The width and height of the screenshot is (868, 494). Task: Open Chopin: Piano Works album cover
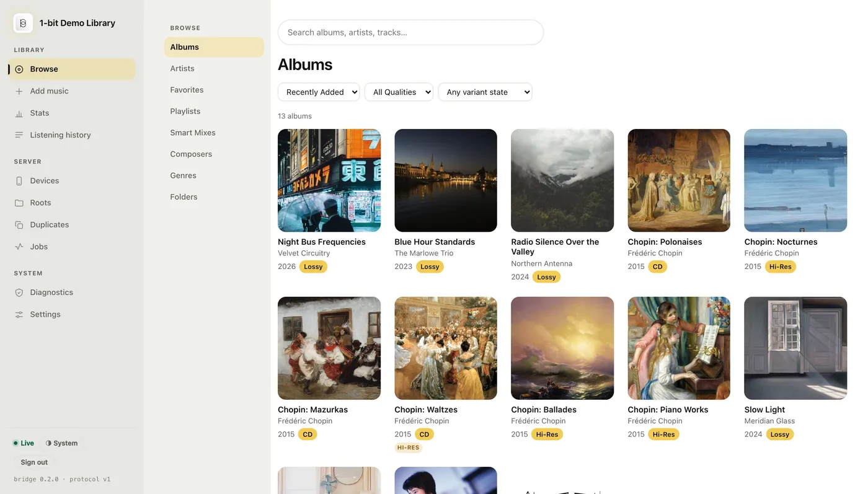coord(679,348)
